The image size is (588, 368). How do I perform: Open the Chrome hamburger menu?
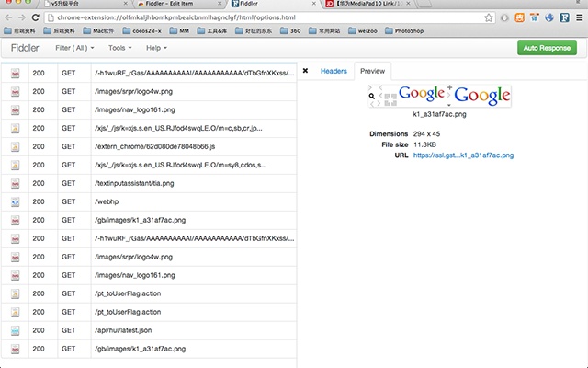click(x=580, y=17)
